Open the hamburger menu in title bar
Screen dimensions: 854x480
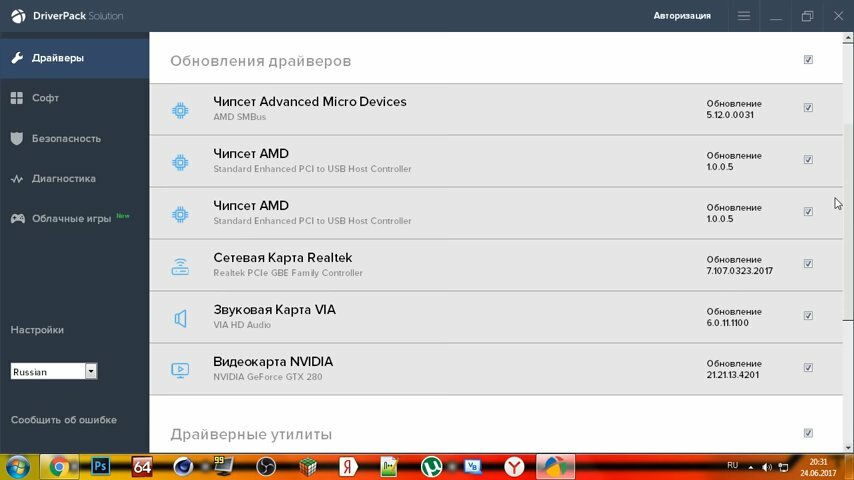tap(743, 16)
